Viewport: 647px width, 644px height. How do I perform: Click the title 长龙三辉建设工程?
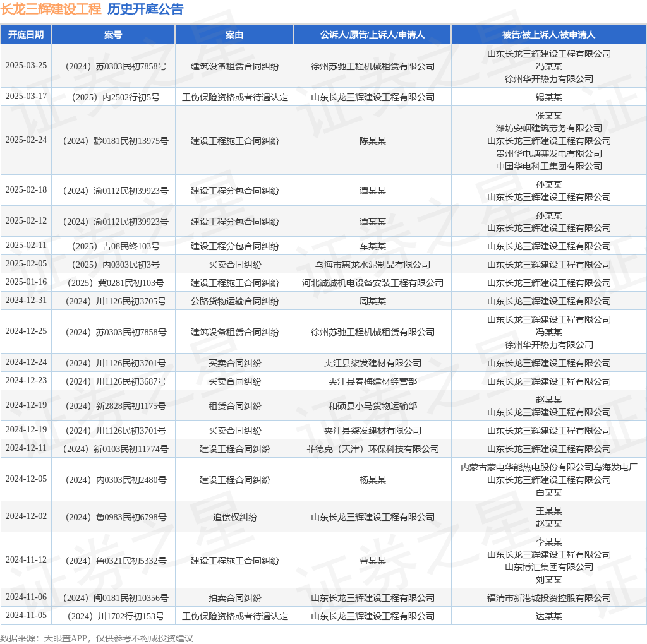51,9
